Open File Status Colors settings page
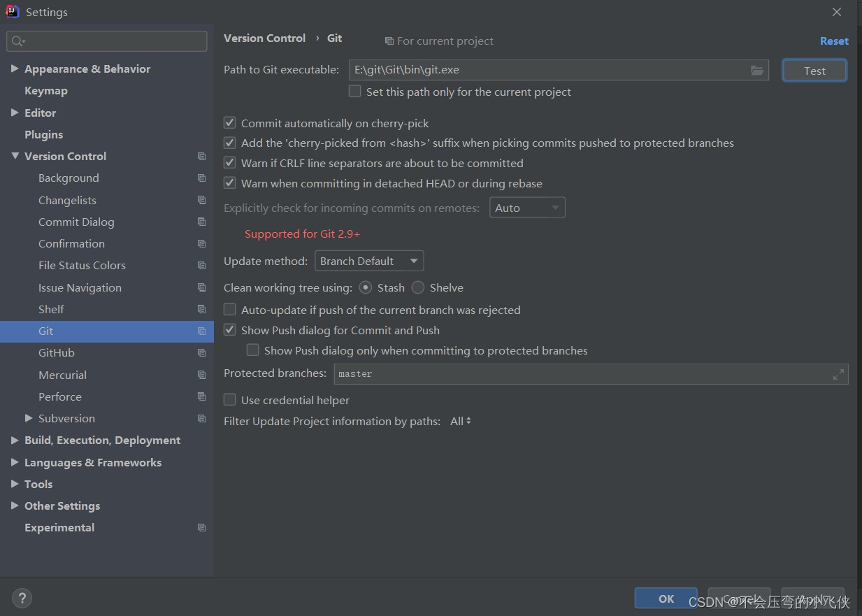 click(x=82, y=266)
